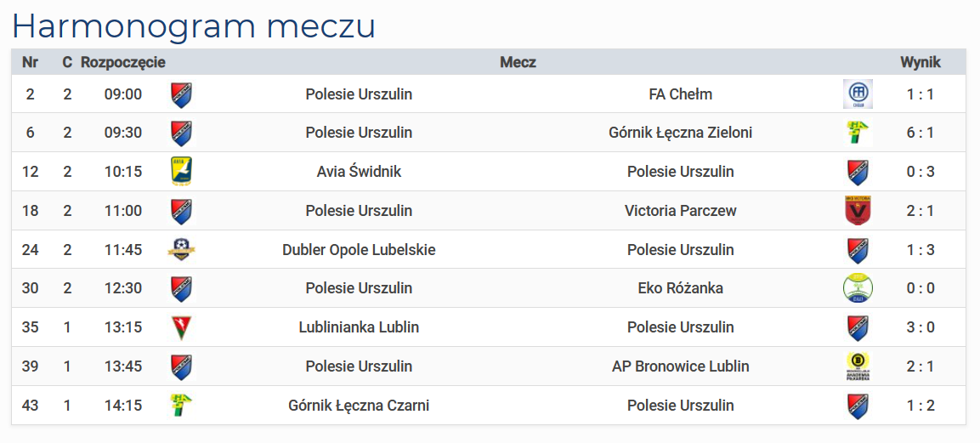Open FA Chełm team link
This screenshot has width=980, height=443.
click(681, 94)
